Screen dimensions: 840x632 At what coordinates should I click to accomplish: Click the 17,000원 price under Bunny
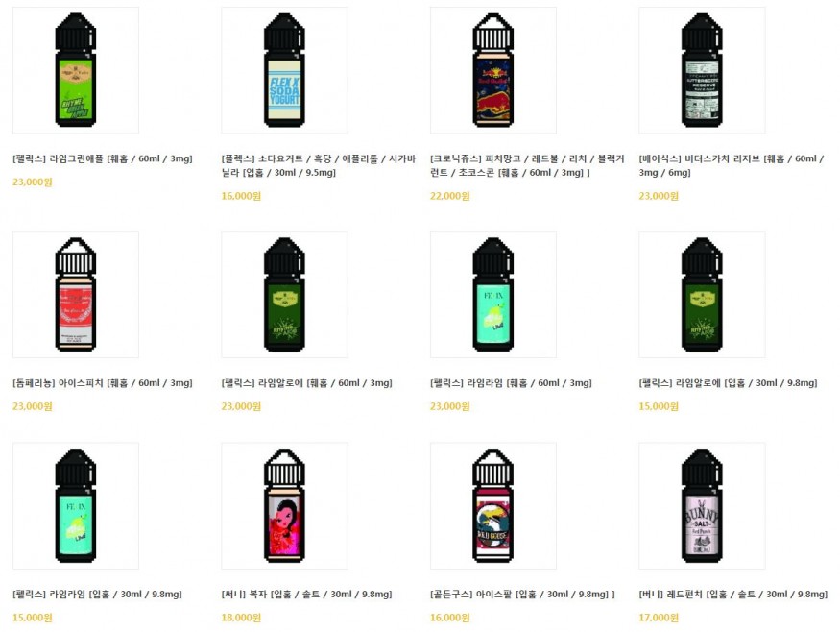pyautogui.click(x=659, y=618)
